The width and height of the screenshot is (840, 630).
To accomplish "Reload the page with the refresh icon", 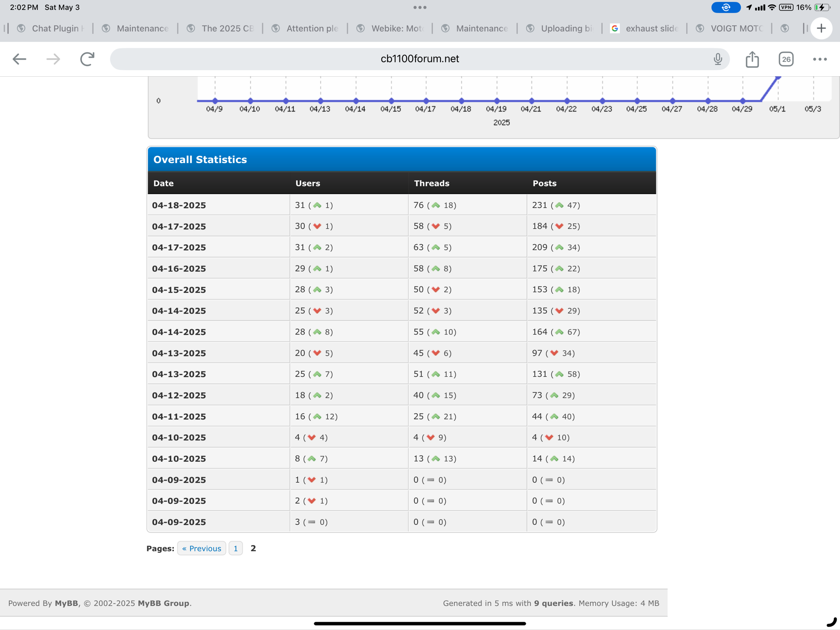I will click(x=87, y=59).
